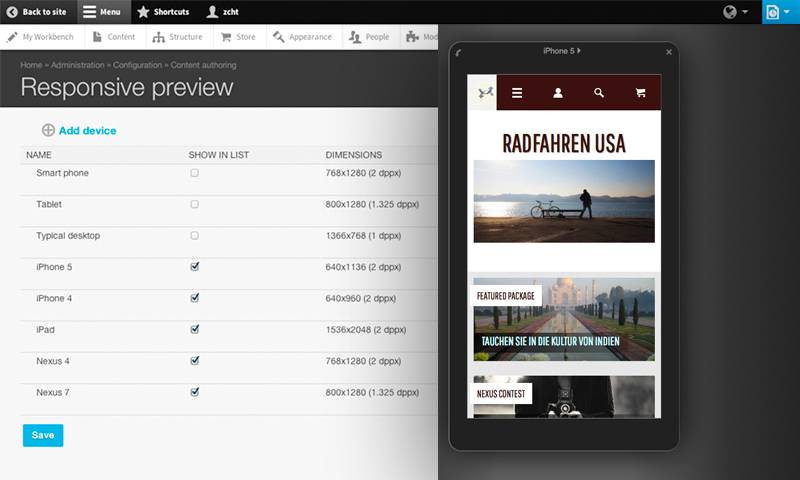Uncheck Show in list for iPhone 4
The width and height of the screenshot is (800, 480).
tap(194, 298)
